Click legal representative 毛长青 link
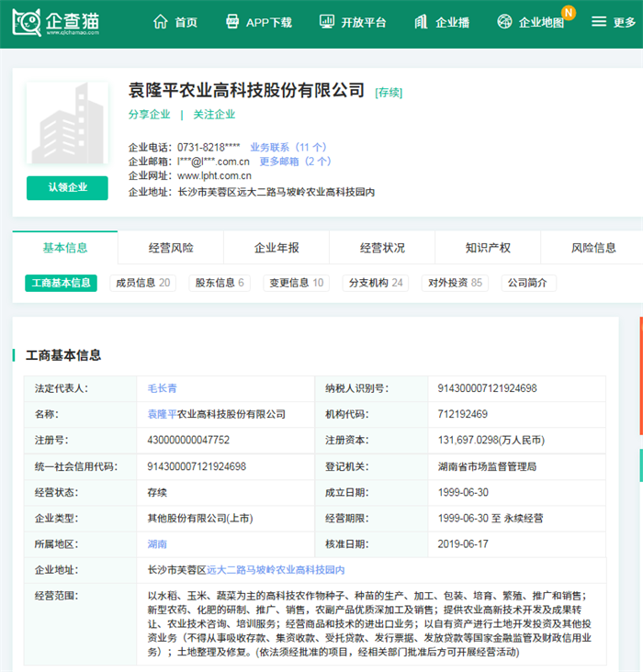 [x=163, y=388]
